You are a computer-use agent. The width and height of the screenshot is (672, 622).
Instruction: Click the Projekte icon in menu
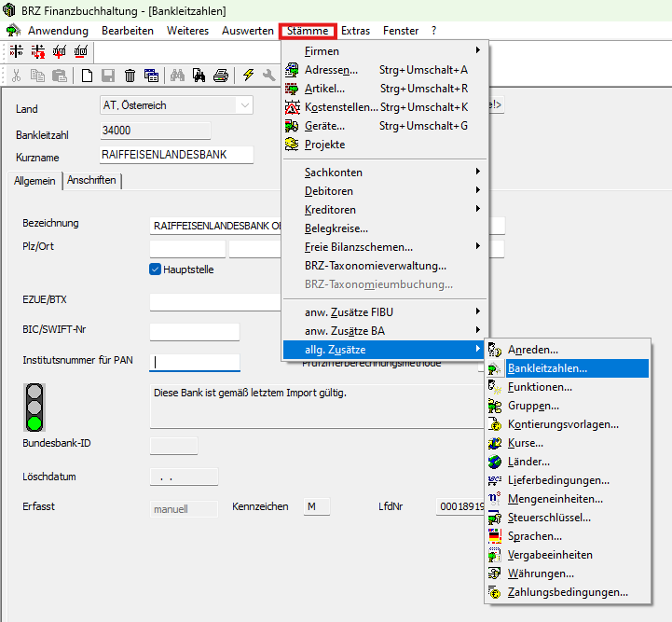[292, 145]
